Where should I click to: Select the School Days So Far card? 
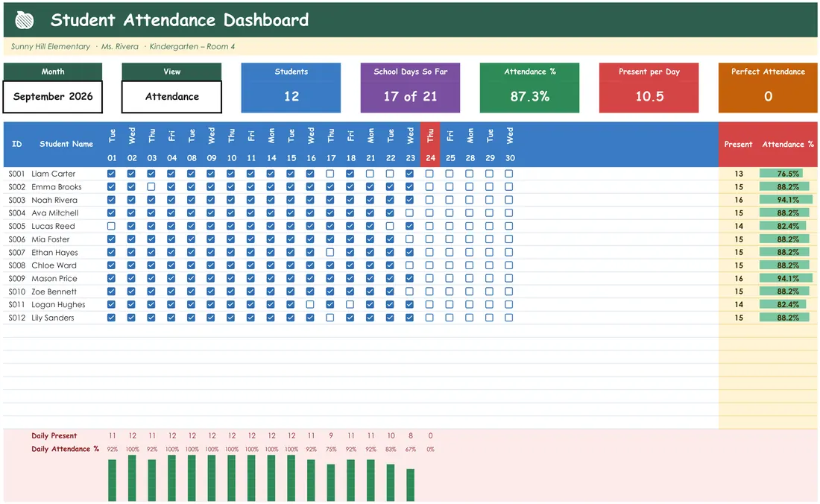pyautogui.click(x=410, y=88)
